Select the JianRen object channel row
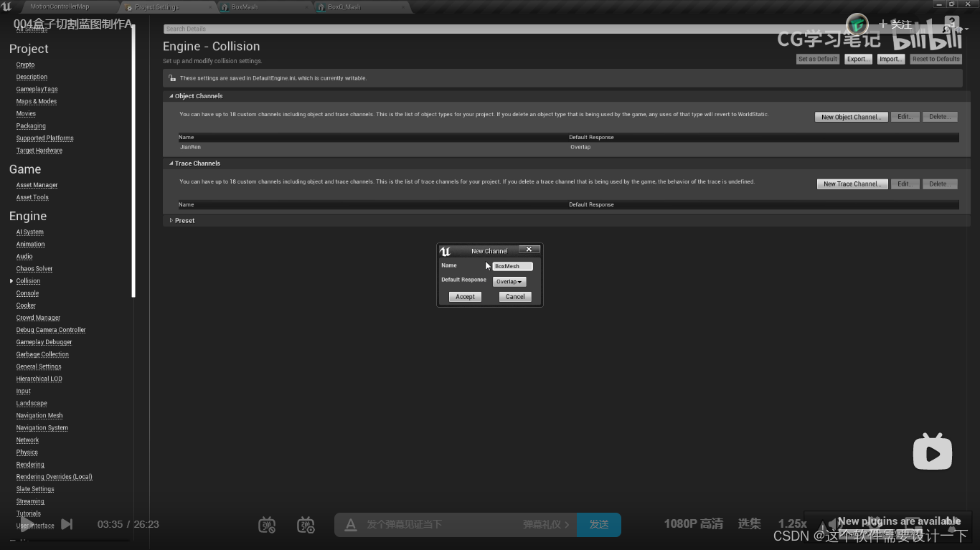Screen dimensions: 980x550 [568, 147]
